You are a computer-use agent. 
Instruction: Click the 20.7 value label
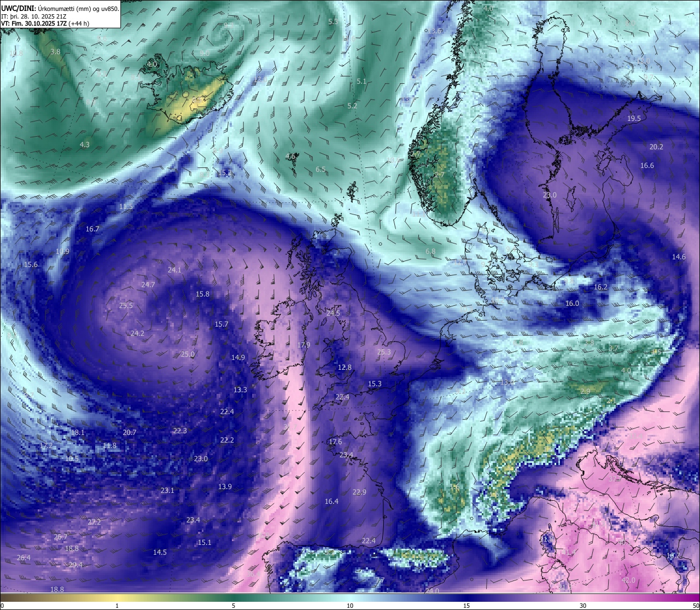tap(130, 433)
